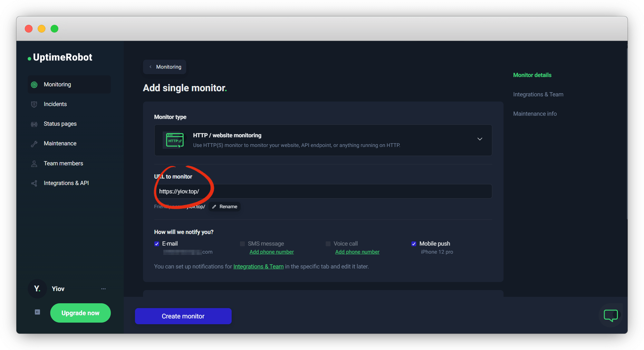Open Yiov account options three-dot menu
Viewport: 644px width, 350px height.
(x=103, y=289)
